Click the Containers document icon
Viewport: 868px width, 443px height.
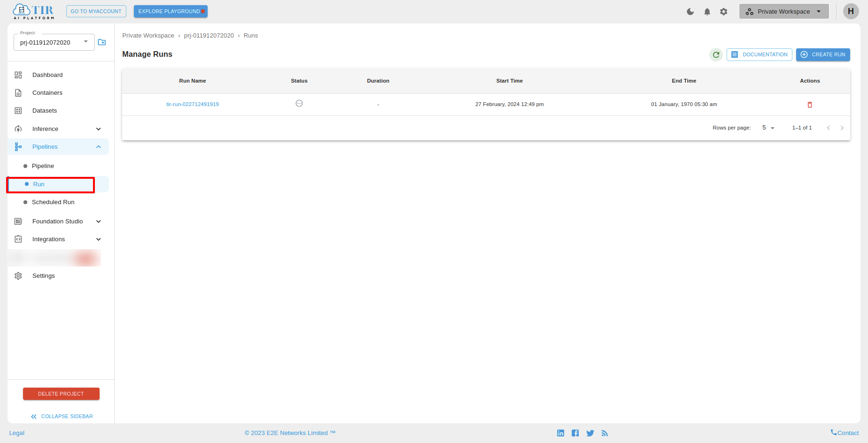point(18,93)
